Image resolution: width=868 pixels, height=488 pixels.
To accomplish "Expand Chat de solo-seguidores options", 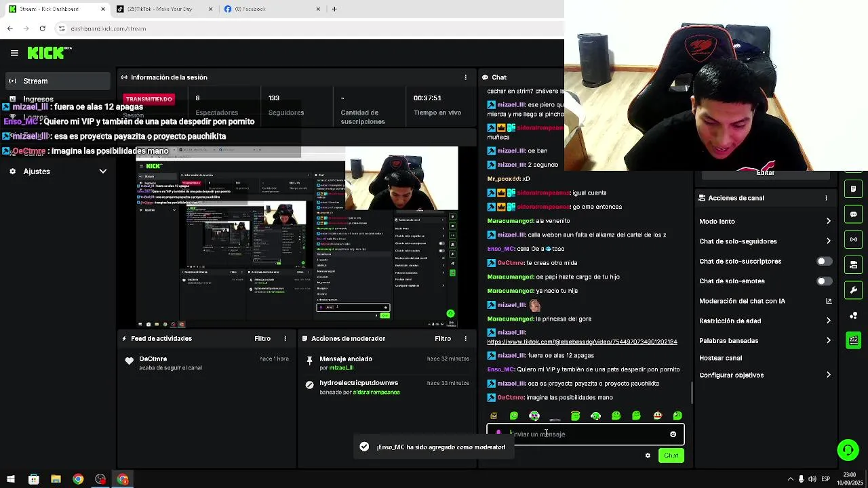I will pyautogui.click(x=828, y=241).
